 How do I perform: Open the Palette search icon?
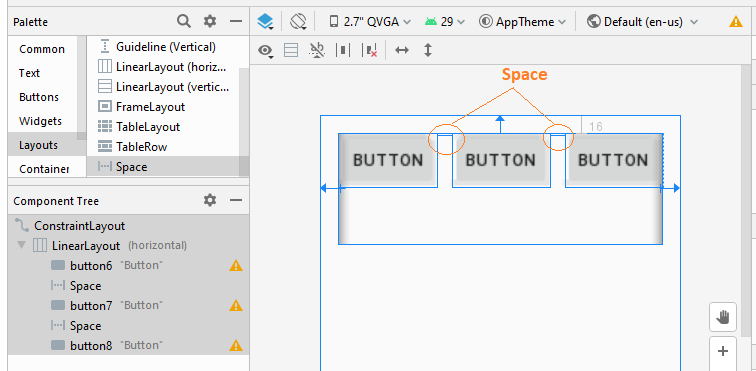[183, 21]
